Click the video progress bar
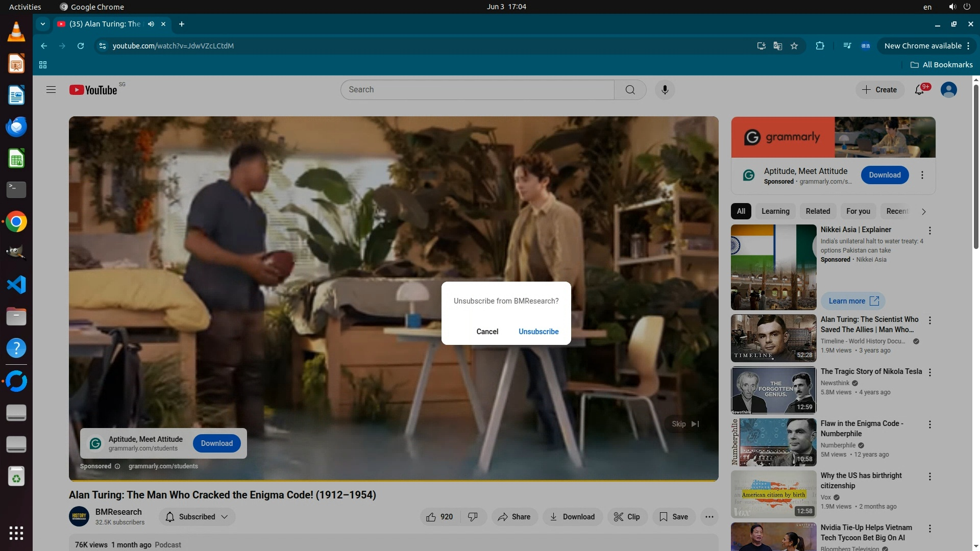The width and height of the screenshot is (980, 551). point(393,480)
